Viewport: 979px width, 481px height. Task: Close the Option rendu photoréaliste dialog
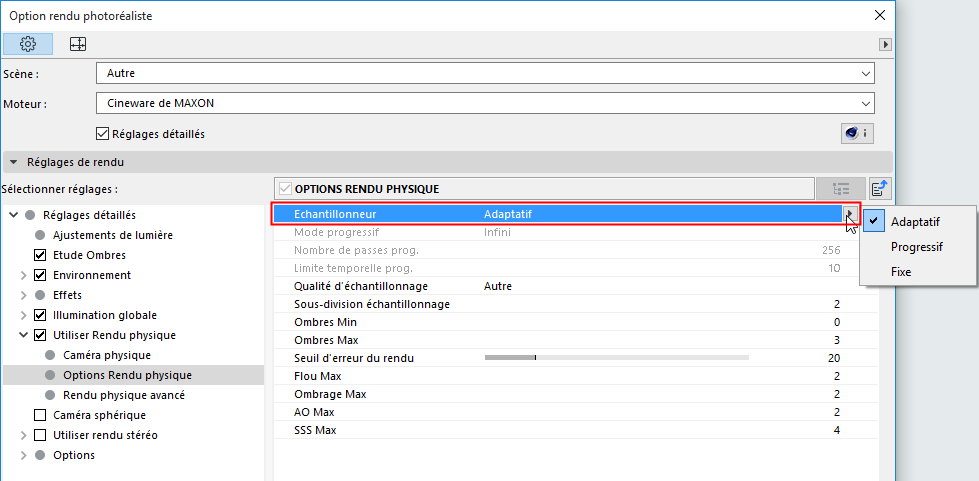point(880,16)
